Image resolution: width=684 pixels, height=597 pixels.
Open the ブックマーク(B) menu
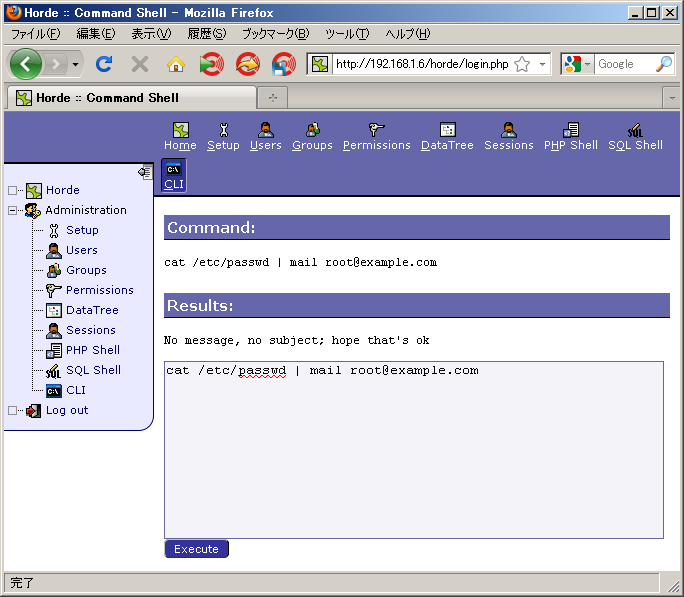pyautogui.click(x=275, y=34)
